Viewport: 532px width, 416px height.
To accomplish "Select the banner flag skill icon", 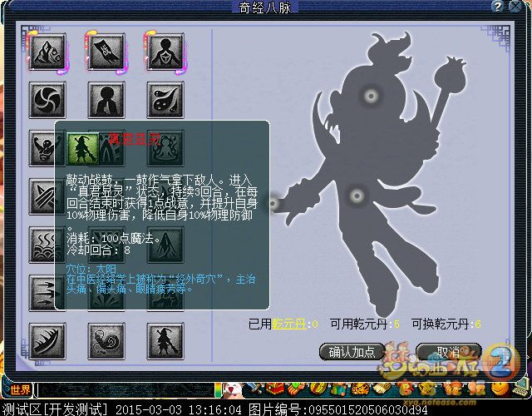I will pos(106,52).
